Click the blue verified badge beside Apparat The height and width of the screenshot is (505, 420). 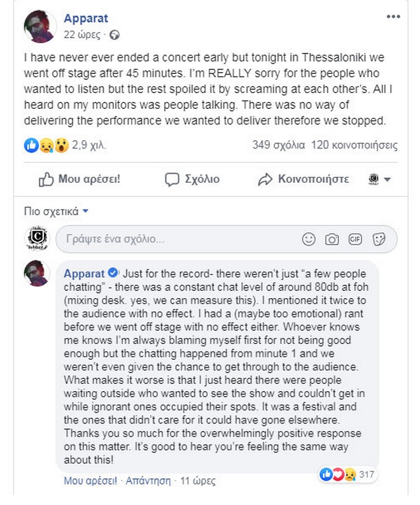(x=113, y=273)
